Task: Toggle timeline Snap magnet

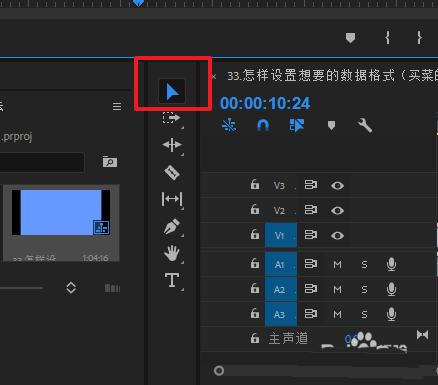Action: (263, 126)
